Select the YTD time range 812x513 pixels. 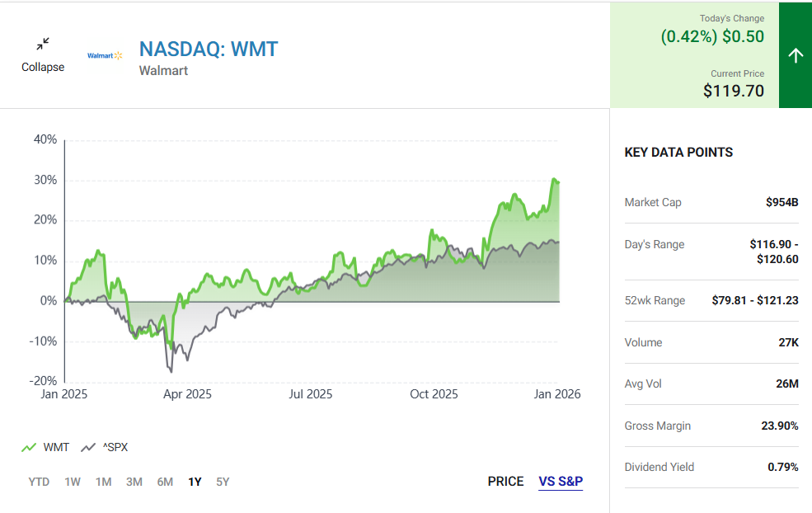click(39, 482)
